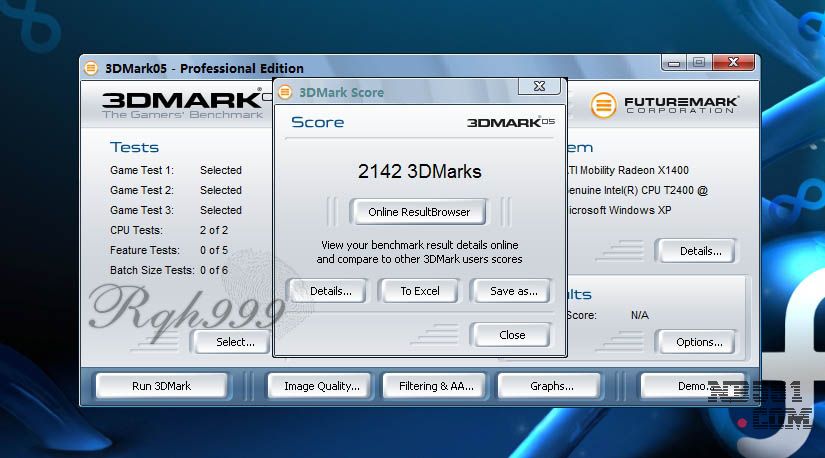825x458 pixels.
Task: Click the Futuremark Corporation logo
Action: [665, 104]
